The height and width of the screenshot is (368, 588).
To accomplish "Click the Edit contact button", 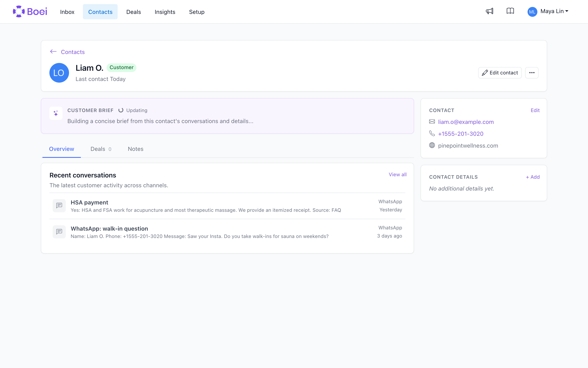I will (x=500, y=73).
